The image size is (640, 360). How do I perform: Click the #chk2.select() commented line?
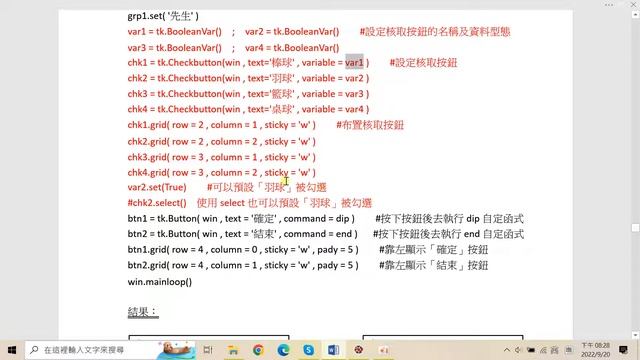[x=250, y=203]
